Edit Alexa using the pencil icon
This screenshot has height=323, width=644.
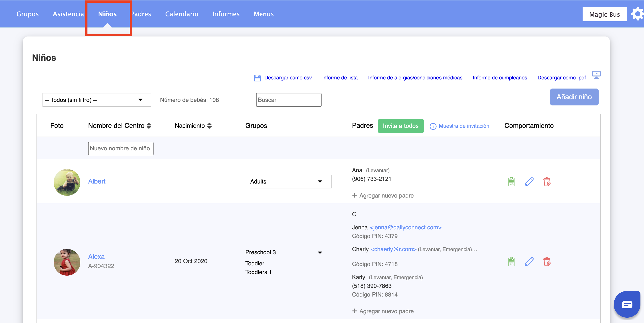coord(529,262)
